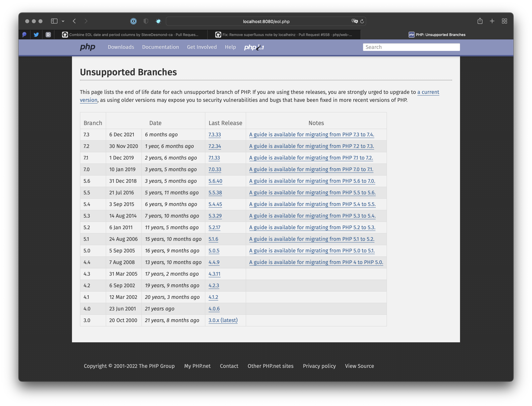
Task: Click the blue bug extension icon
Action: (x=158, y=21)
